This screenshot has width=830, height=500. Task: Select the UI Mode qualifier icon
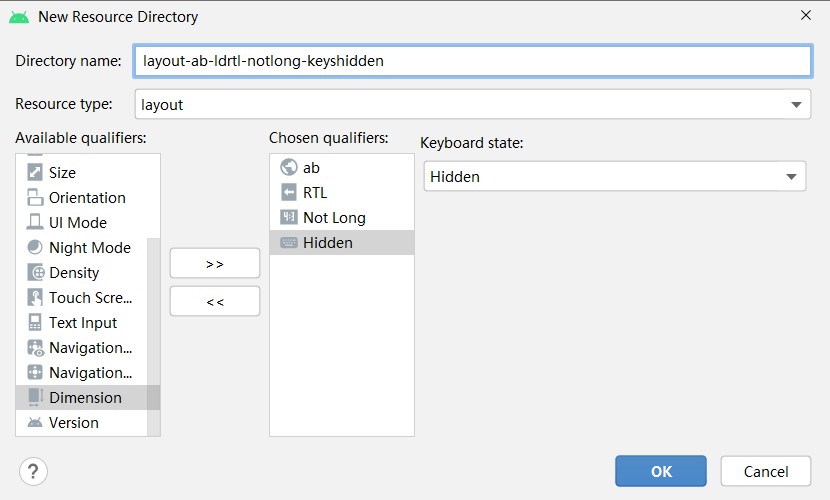coord(35,222)
